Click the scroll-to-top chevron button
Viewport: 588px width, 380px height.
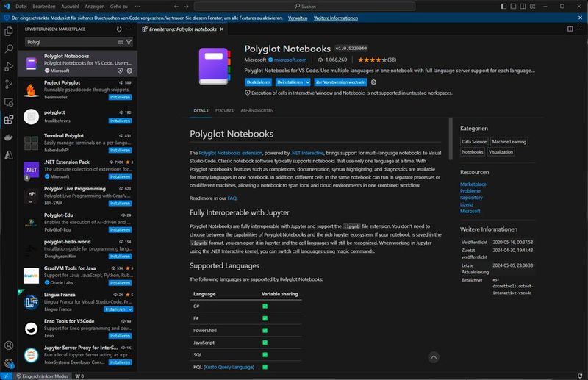click(434, 357)
